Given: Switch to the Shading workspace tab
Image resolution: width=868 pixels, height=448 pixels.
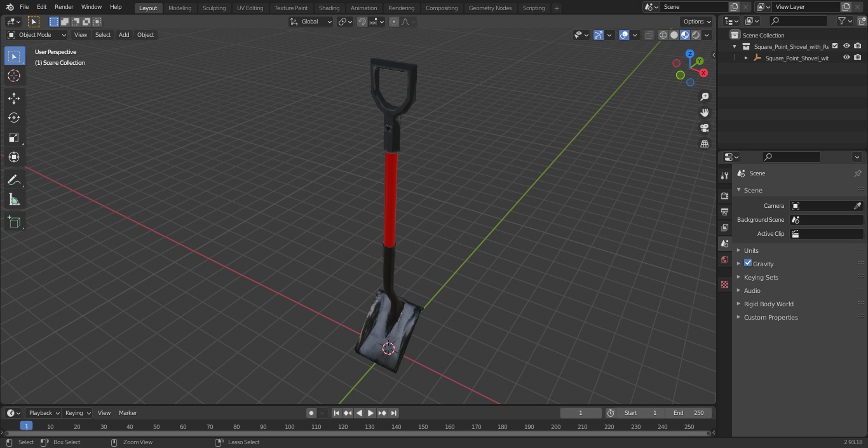Looking at the screenshot, I should [329, 8].
